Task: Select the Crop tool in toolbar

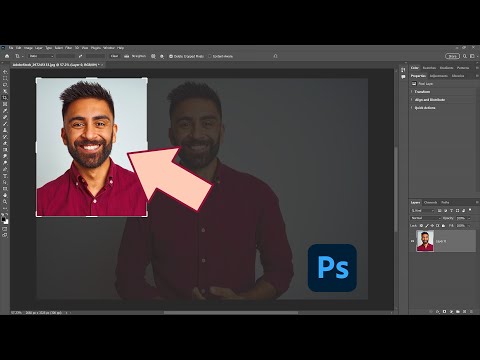Action: click(5, 98)
